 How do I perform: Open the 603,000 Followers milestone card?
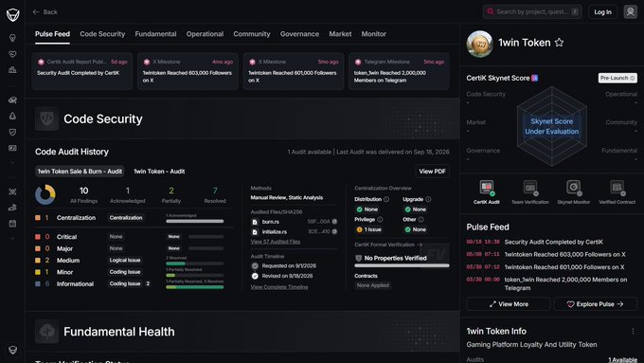coord(188,71)
